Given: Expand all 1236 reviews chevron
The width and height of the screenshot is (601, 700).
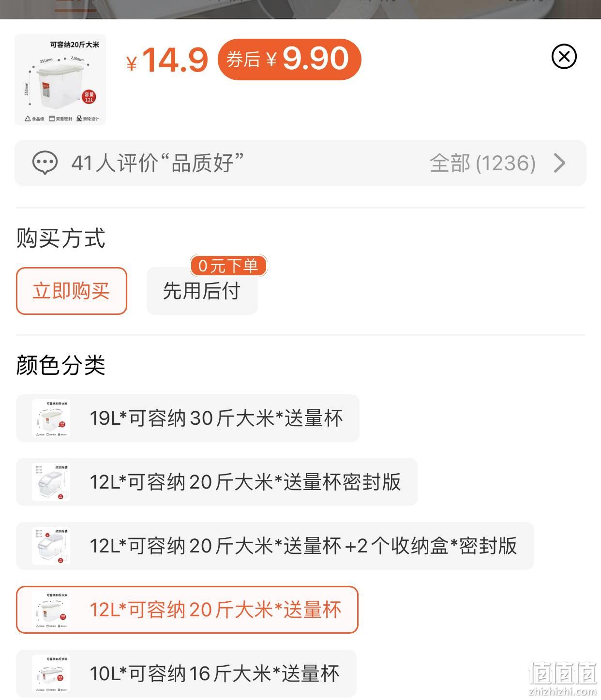Looking at the screenshot, I should 560,163.
